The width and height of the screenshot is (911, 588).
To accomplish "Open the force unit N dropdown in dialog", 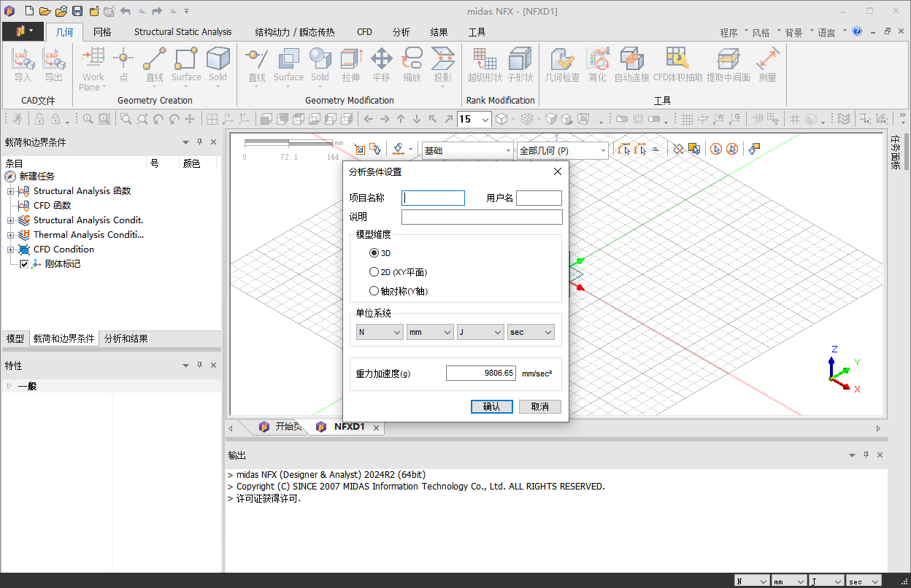I will (x=380, y=332).
